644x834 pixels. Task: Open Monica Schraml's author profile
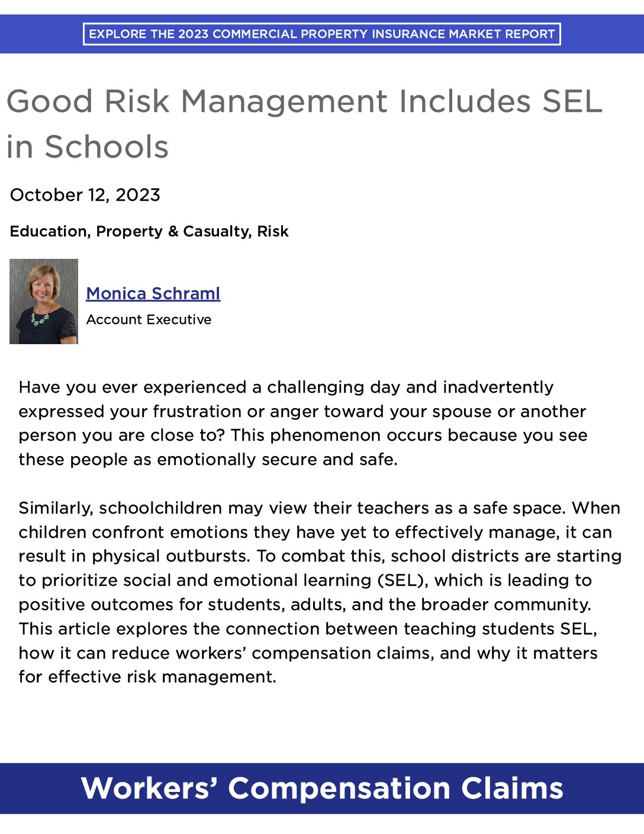point(153,293)
